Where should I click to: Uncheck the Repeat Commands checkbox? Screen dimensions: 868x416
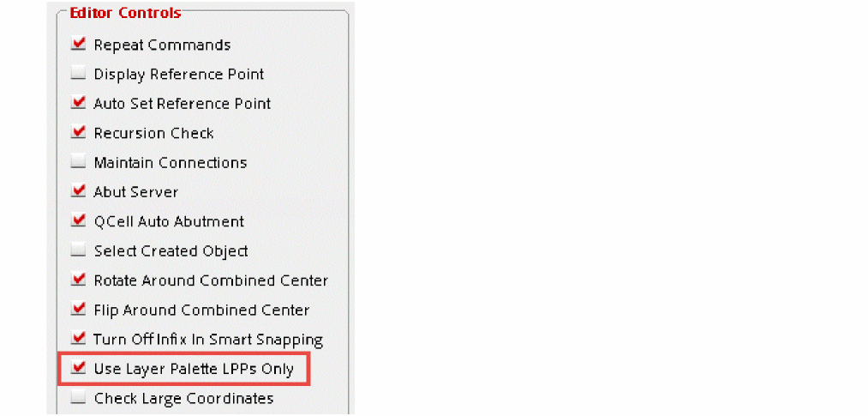pos(79,45)
